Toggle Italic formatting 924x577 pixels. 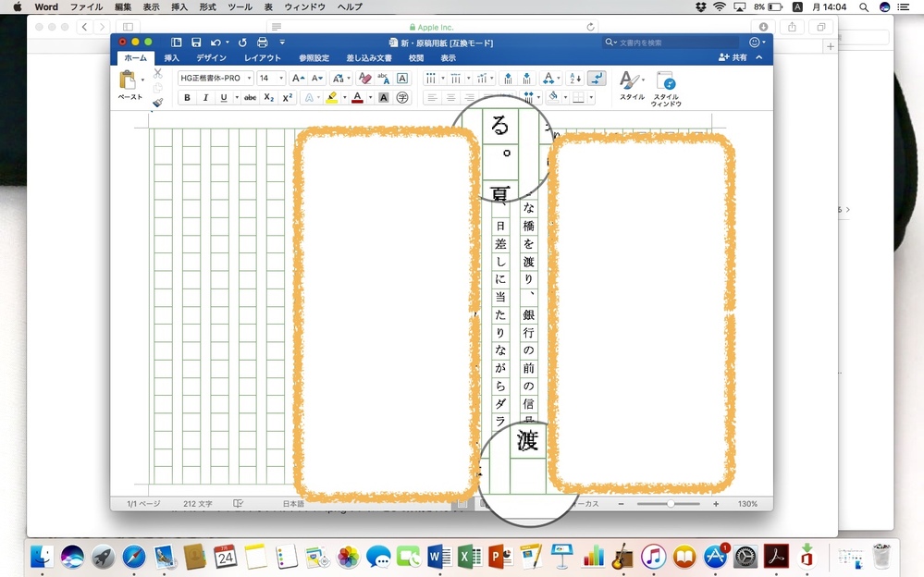point(205,97)
